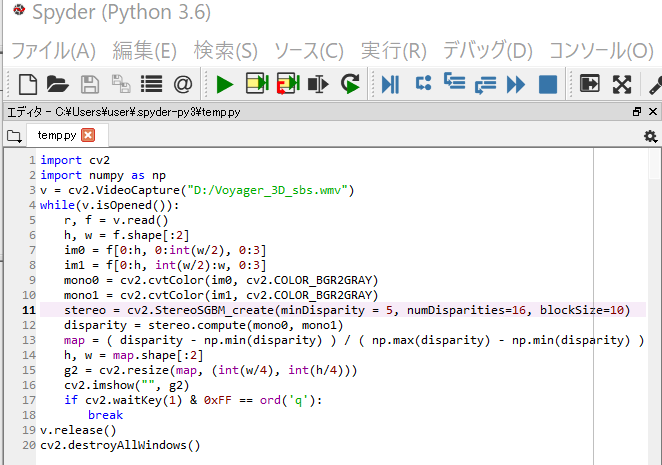
Task: Click '0xFF' in line 17
Action: pyautogui.click(x=217, y=400)
